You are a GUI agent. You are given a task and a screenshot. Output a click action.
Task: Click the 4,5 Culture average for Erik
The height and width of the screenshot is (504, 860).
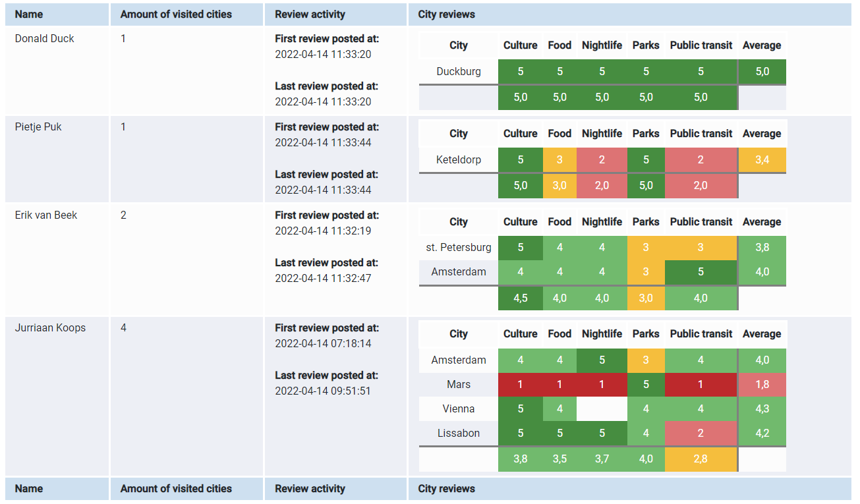click(x=521, y=298)
